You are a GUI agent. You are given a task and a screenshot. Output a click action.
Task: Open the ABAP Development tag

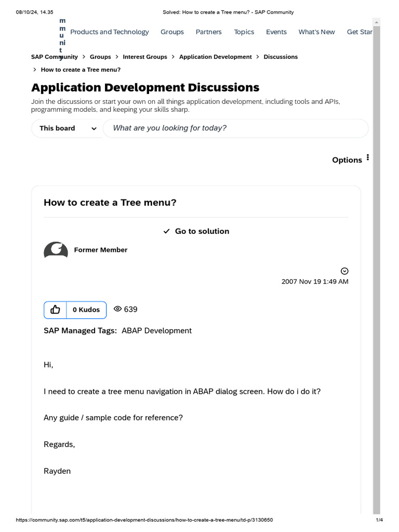(x=157, y=331)
